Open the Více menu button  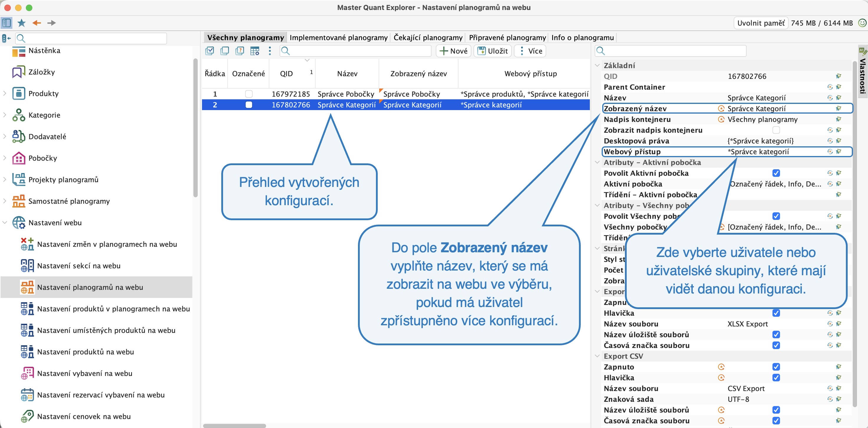[530, 51]
